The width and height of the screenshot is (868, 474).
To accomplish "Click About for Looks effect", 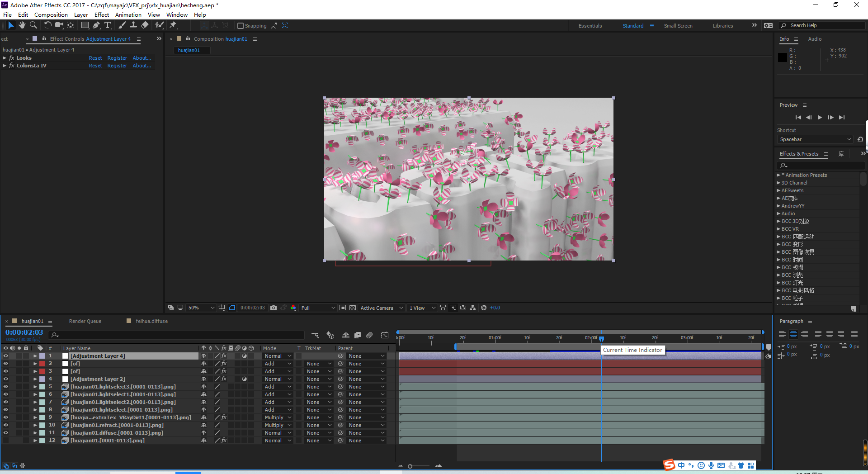I will point(142,58).
